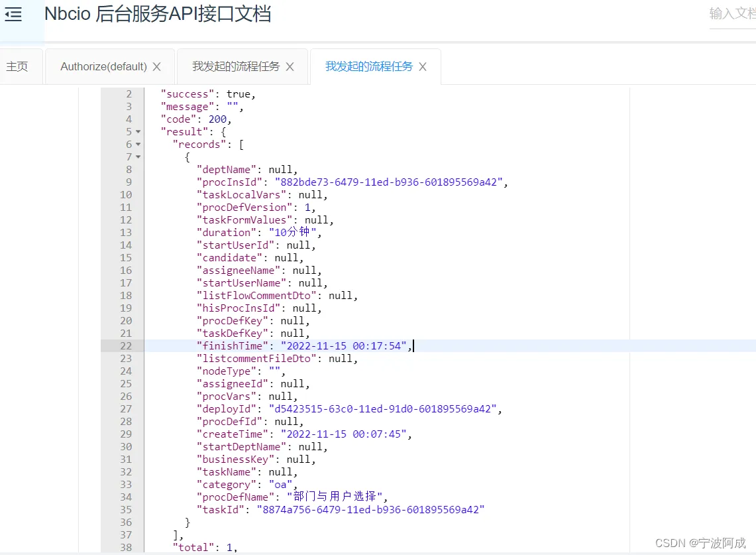The width and height of the screenshot is (756, 555).
Task: Click the "hisProcInsId": null line
Action: (x=259, y=308)
